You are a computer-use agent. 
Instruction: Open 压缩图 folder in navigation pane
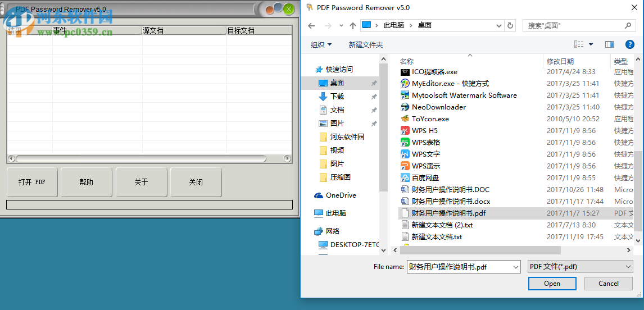click(x=341, y=177)
